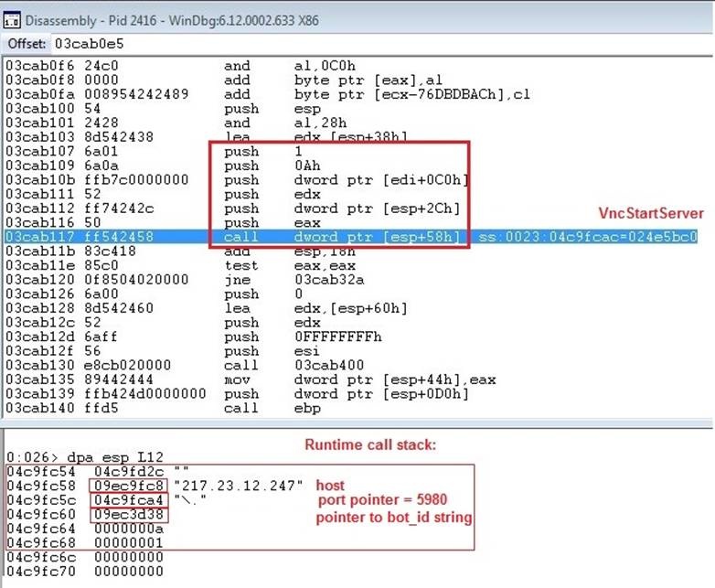This screenshot has height=588, width=715.
Task: Select the stack entry 04c9fc64 0000000a
Action: (82, 527)
